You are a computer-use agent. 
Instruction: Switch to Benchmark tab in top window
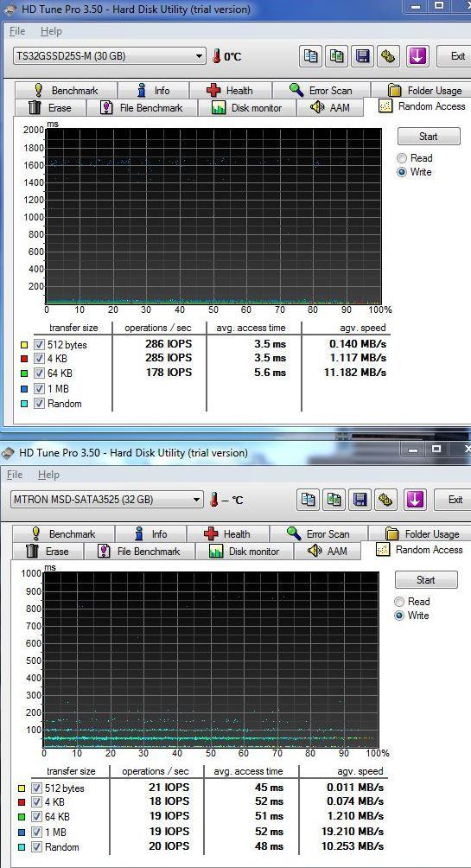click(x=67, y=90)
